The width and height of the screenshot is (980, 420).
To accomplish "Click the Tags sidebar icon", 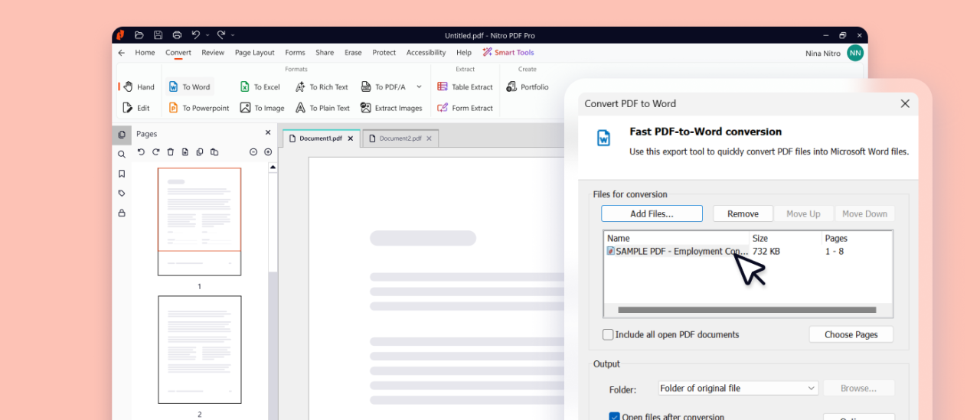I will [122, 194].
